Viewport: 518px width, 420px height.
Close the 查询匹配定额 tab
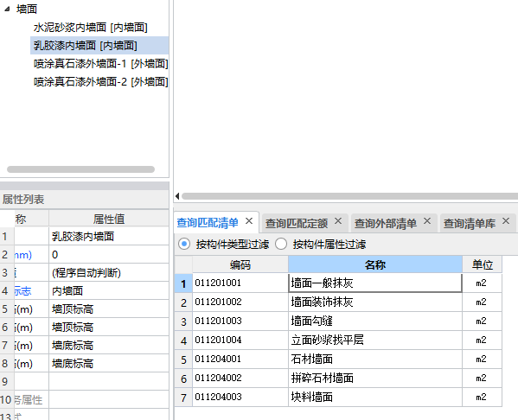click(x=338, y=221)
